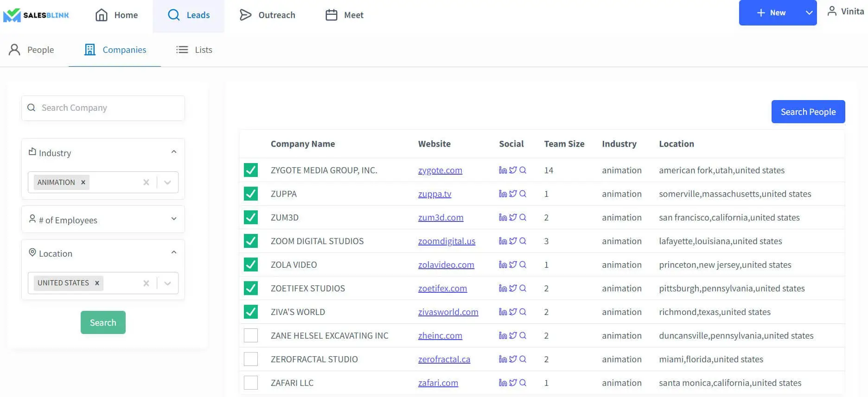Viewport: 868px width, 397px height.
Task: Open the New button dropdown arrow
Action: coord(809,13)
